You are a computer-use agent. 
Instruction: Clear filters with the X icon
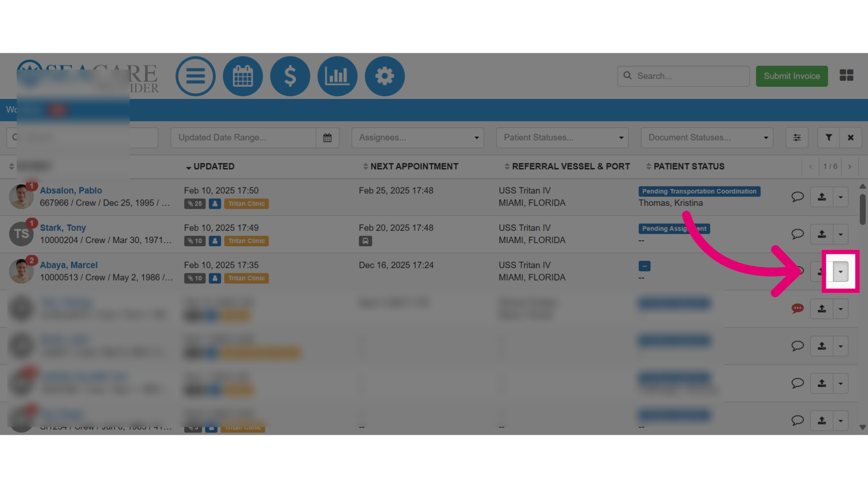tap(851, 137)
